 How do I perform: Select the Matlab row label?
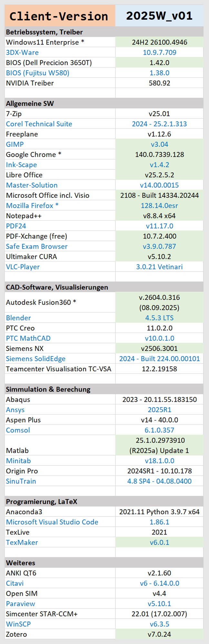(x=17, y=450)
